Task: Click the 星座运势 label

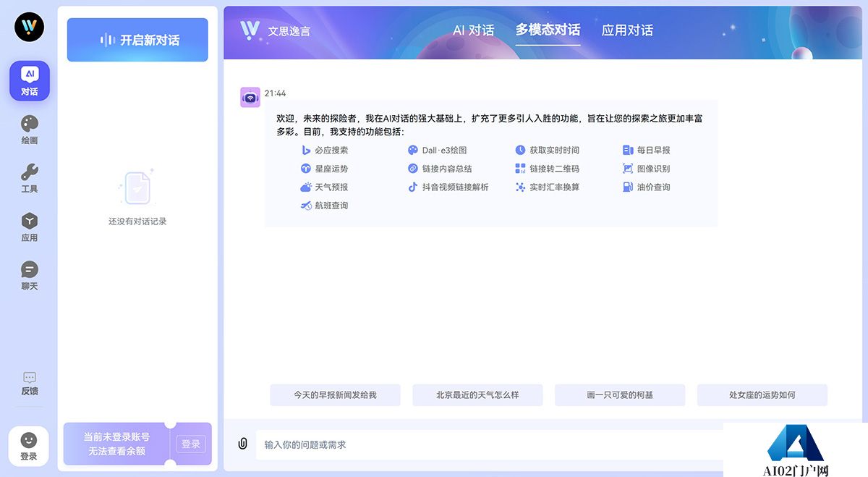Action: 331,169
